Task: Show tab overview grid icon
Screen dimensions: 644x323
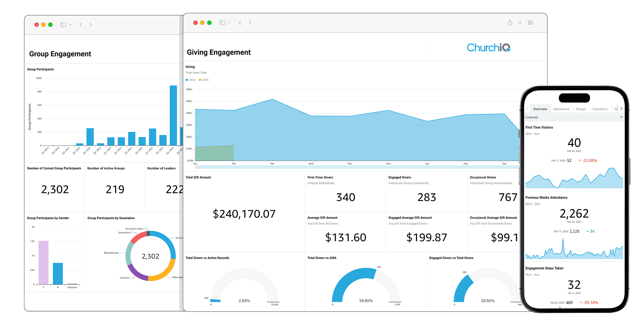Action: point(530,23)
